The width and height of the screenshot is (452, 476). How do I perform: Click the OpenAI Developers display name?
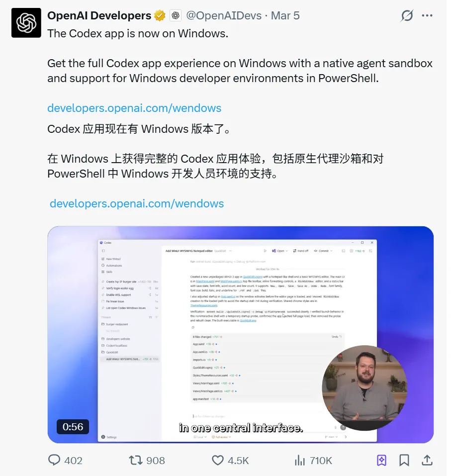pos(99,16)
